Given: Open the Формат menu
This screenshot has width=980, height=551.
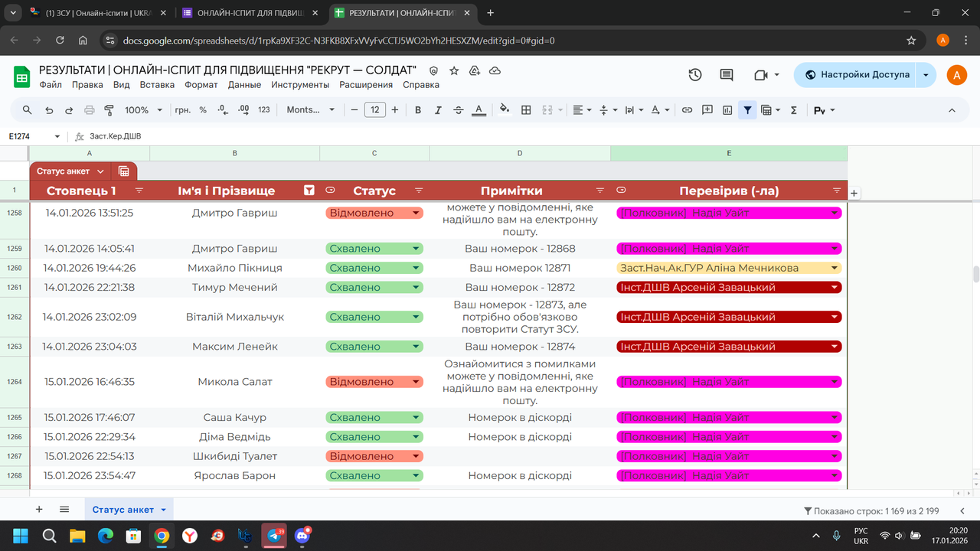Looking at the screenshot, I should coord(201,85).
